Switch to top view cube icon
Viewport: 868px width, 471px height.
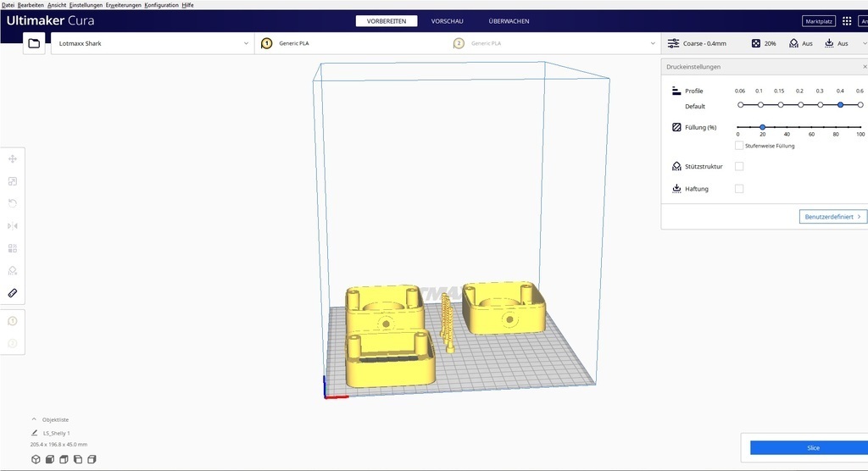pos(64,459)
